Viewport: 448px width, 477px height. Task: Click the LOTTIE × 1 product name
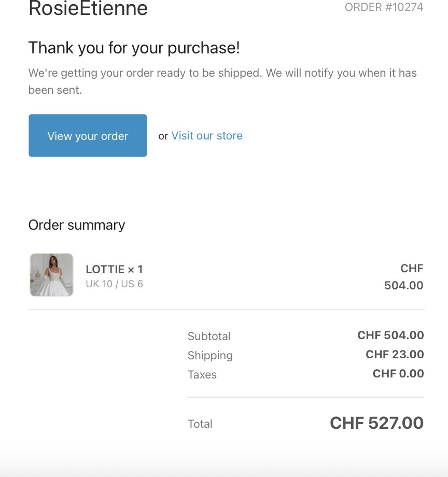tap(114, 270)
